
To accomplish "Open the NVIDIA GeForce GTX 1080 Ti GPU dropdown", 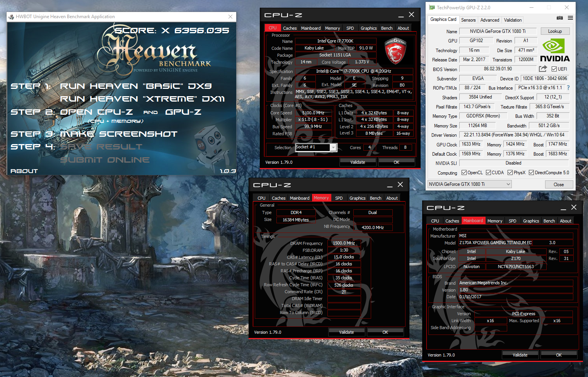I will pos(470,184).
